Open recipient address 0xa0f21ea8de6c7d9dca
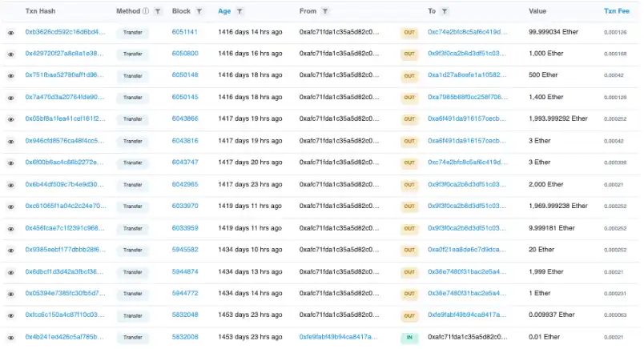Screen dimensions: 644x349 (x=466, y=249)
